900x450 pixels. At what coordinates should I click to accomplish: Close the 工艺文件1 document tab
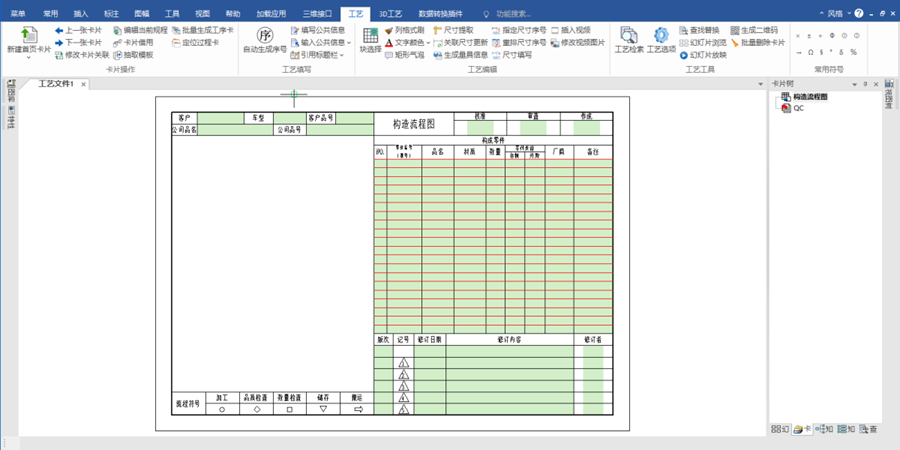(x=83, y=84)
